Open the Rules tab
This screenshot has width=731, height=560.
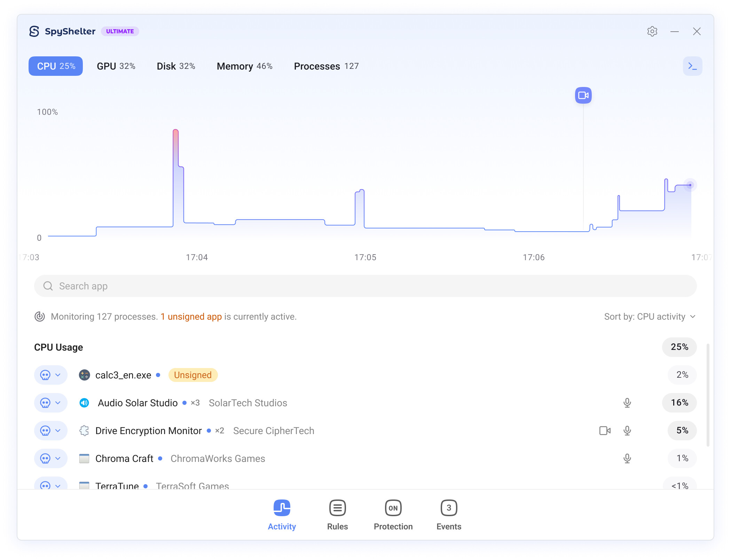pyautogui.click(x=337, y=515)
